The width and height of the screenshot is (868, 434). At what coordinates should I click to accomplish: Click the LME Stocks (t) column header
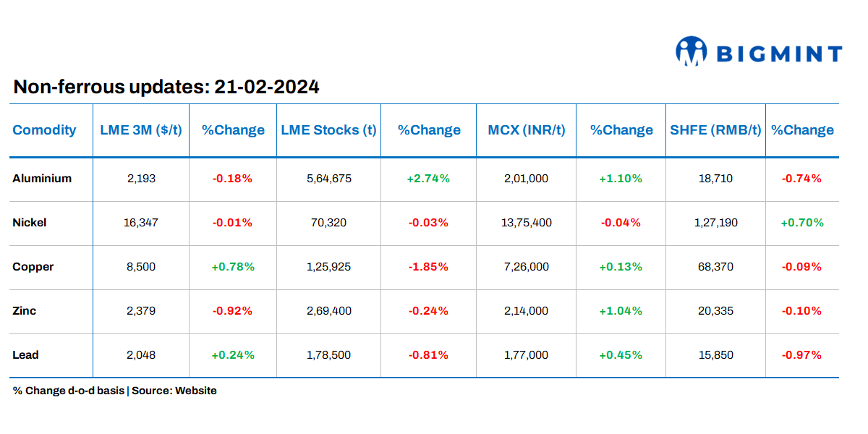point(328,130)
